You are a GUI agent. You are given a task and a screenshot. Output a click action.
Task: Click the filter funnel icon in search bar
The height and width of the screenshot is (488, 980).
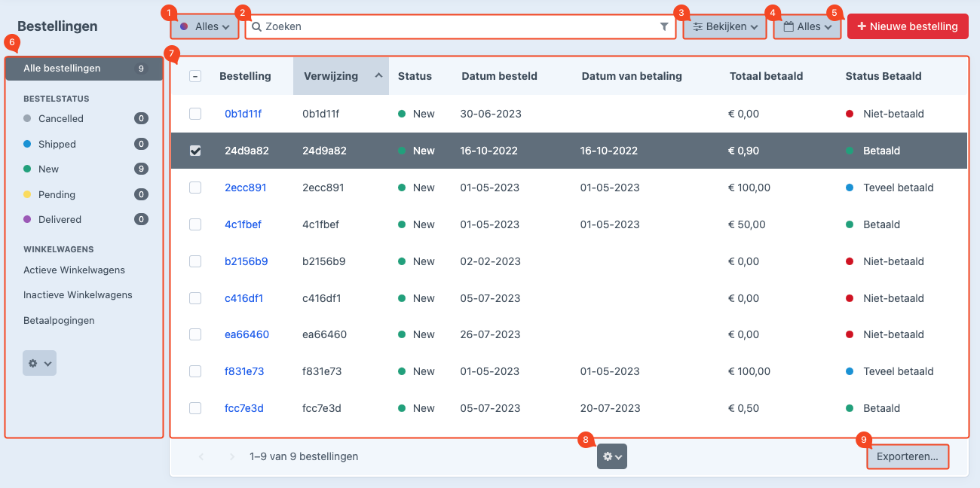pos(664,26)
